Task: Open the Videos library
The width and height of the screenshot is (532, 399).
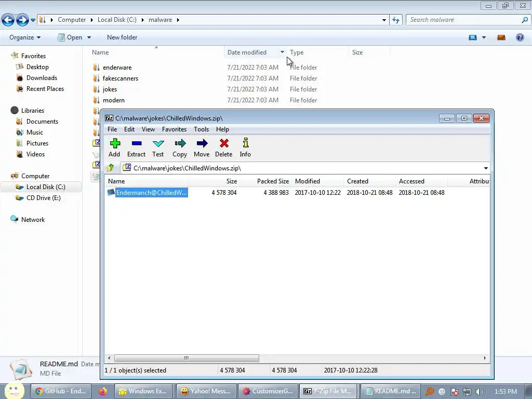Action: coord(35,154)
